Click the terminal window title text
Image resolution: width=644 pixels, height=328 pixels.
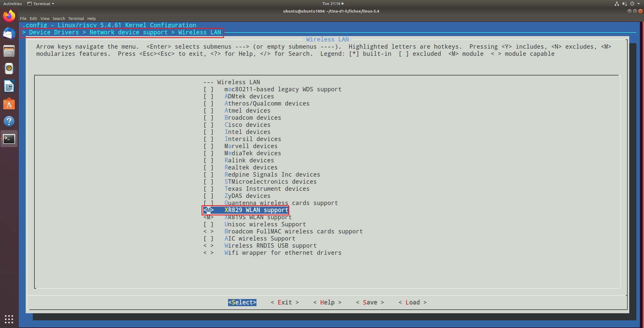click(x=331, y=11)
